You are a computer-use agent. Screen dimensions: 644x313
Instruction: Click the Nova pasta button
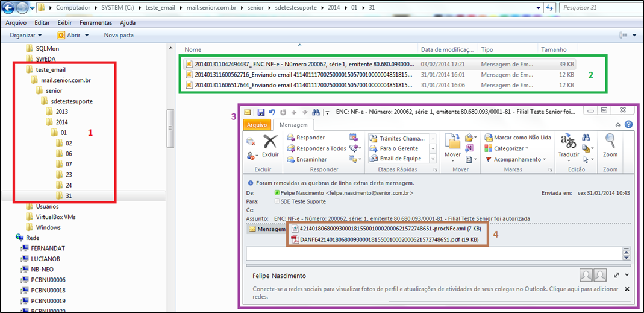(119, 36)
